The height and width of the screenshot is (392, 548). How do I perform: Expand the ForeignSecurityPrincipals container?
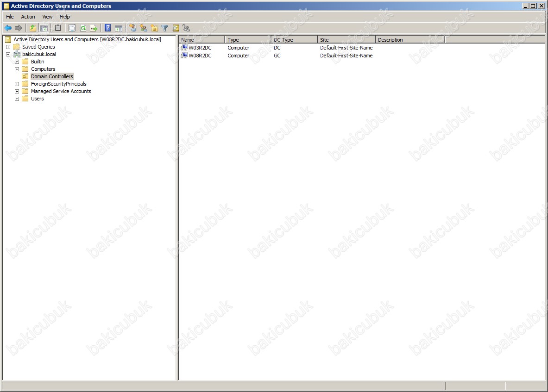pos(17,84)
